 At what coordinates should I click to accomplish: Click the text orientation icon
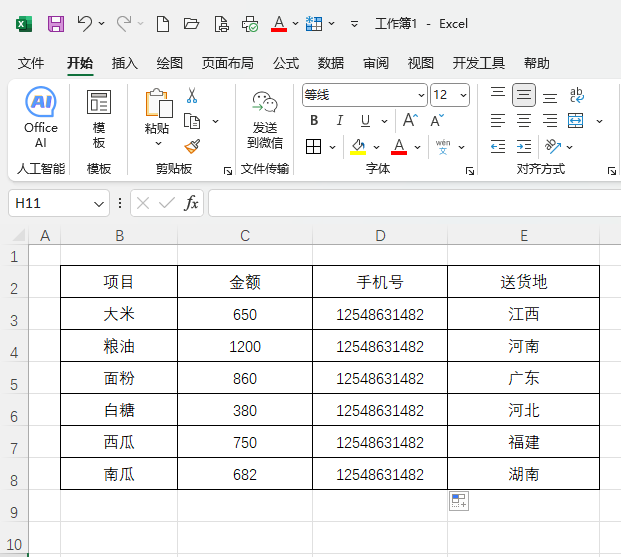pyautogui.click(x=553, y=147)
